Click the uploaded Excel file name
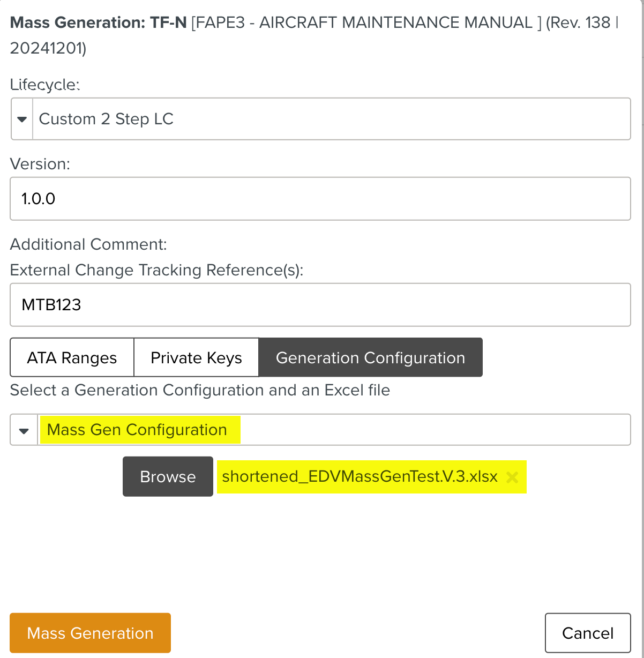The image size is (644, 658). pos(360,477)
